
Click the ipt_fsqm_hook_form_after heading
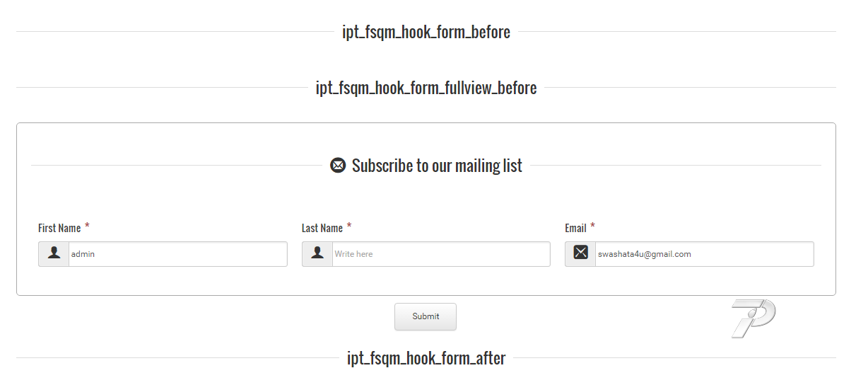pos(426,358)
